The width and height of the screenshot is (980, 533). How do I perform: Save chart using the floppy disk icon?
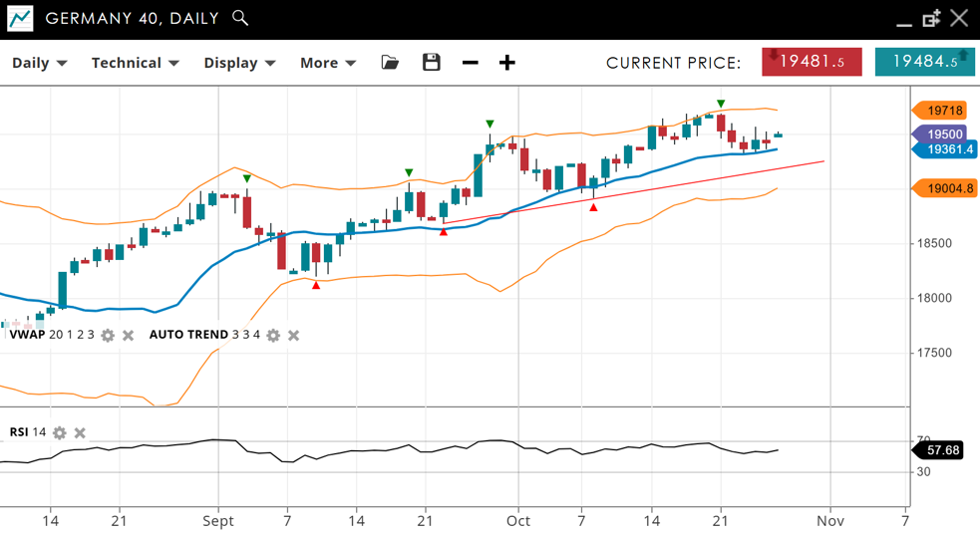[x=431, y=63]
